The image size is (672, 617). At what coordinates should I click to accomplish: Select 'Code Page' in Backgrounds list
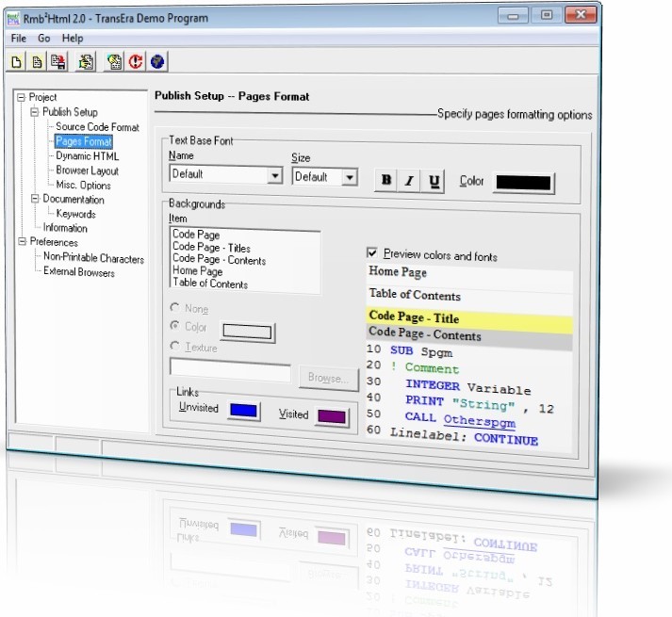pyautogui.click(x=196, y=234)
